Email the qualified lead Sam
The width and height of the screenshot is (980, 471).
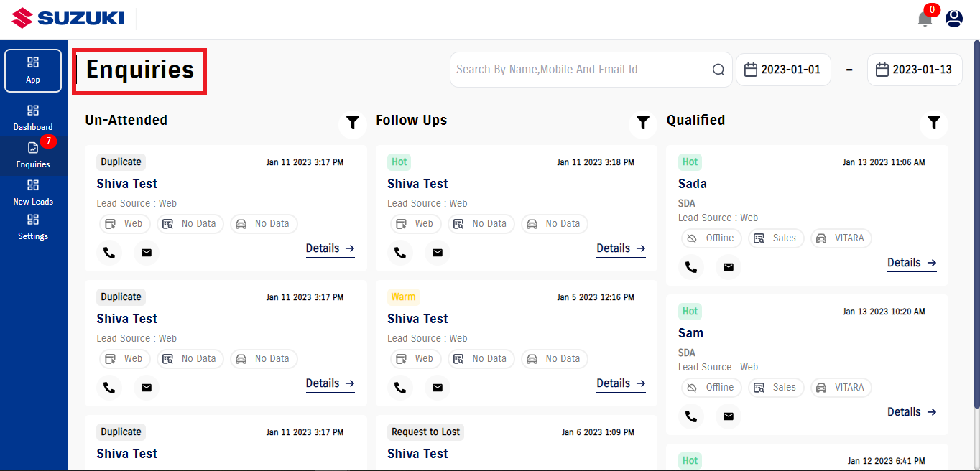tap(729, 416)
